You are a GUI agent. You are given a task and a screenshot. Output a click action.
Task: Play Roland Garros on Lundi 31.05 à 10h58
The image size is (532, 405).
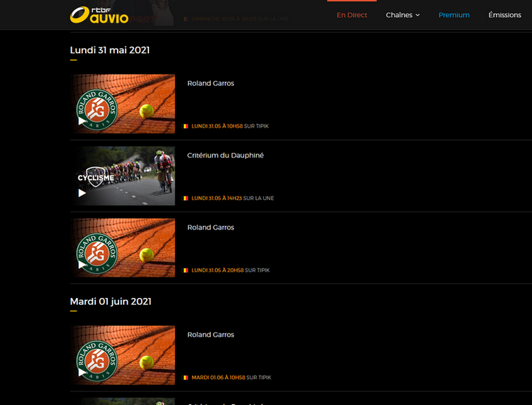coord(82,121)
